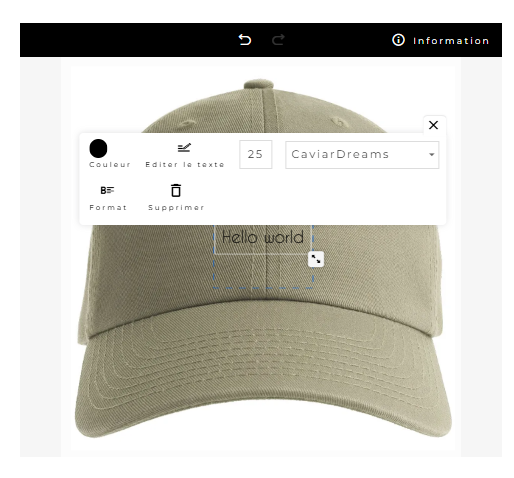Open the Format options label
The width and height of the screenshot is (514, 478).
click(x=108, y=207)
